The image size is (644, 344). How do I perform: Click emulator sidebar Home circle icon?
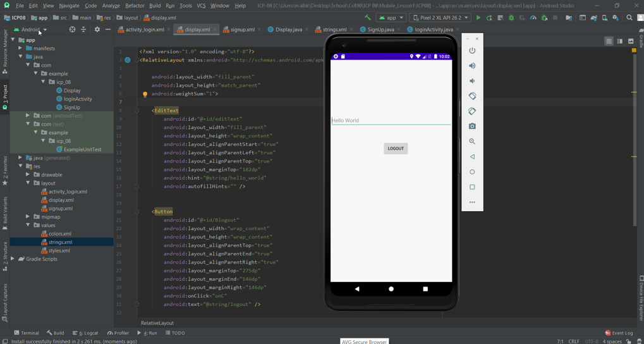pos(472,172)
